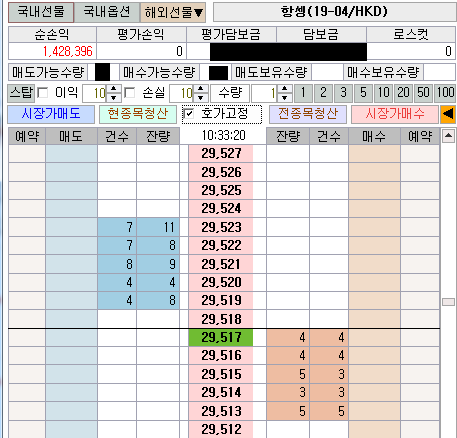Select quantity preset 100

(446, 93)
